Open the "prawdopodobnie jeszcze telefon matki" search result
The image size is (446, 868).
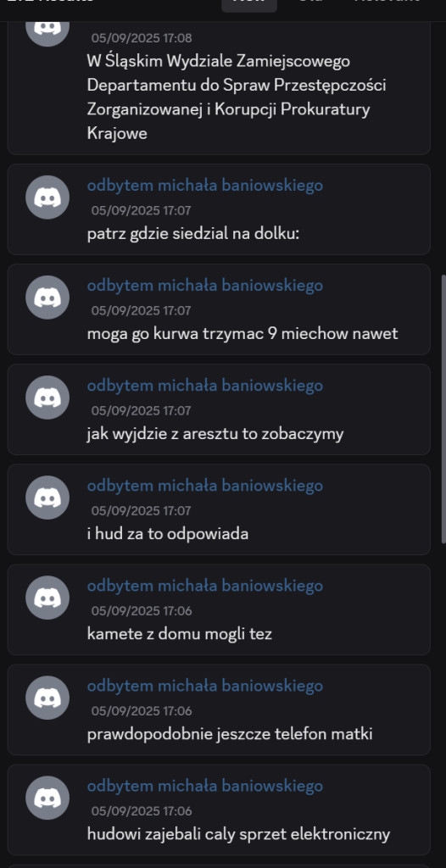(219, 710)
